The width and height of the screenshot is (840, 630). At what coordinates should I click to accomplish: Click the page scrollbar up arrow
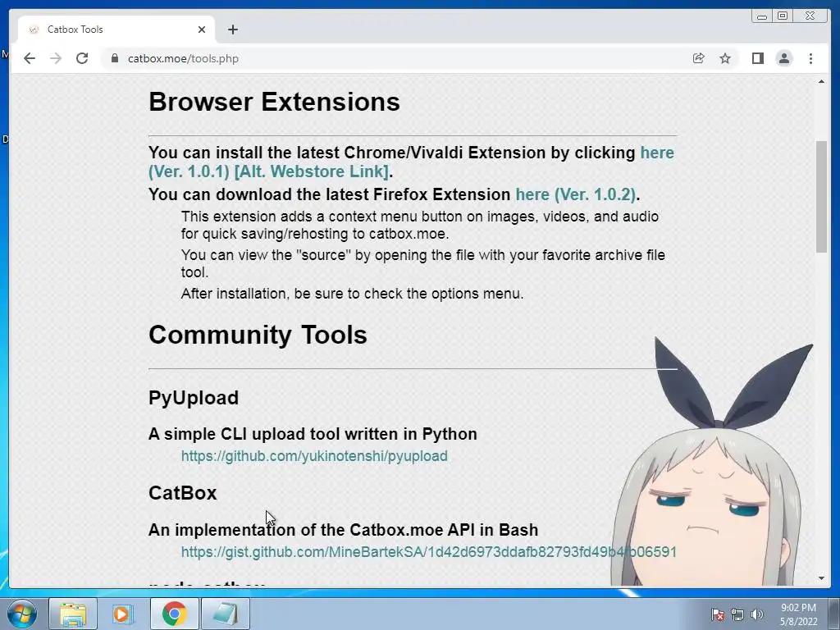[x=821, y=81]
